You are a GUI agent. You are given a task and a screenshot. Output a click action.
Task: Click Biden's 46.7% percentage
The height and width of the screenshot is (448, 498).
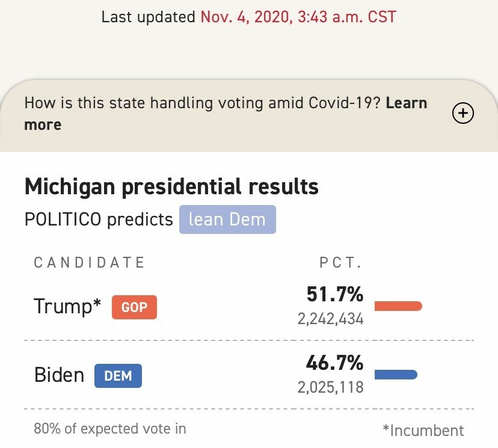(x=334, y=363)
